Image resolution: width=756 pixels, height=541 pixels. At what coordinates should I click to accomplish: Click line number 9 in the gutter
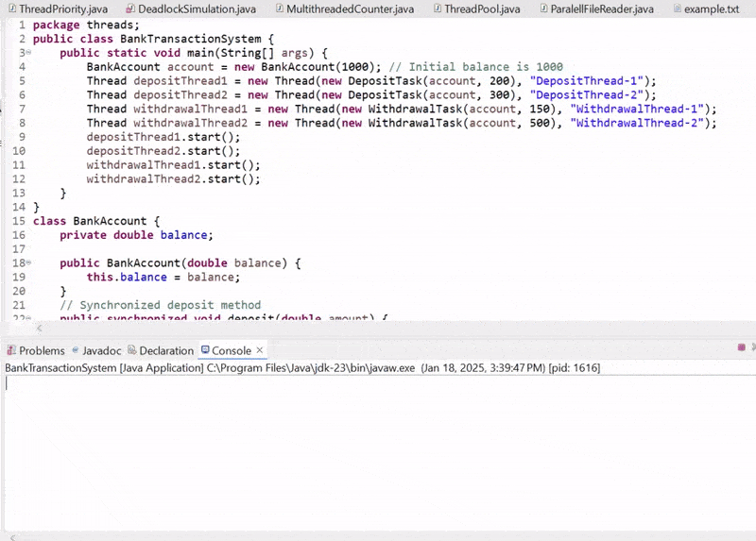tap(22, 137)
